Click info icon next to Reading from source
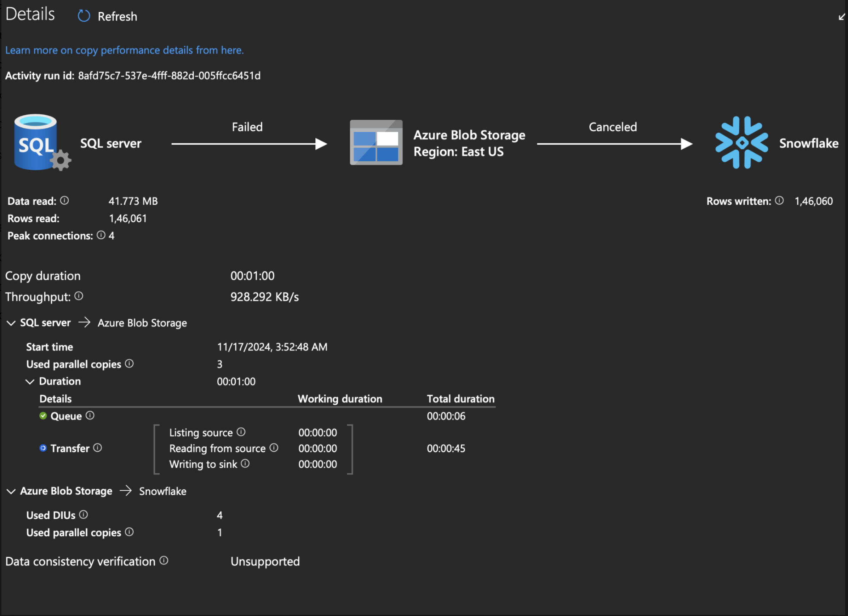The width and height of the screenshot is (848, 616). (274, 447)
